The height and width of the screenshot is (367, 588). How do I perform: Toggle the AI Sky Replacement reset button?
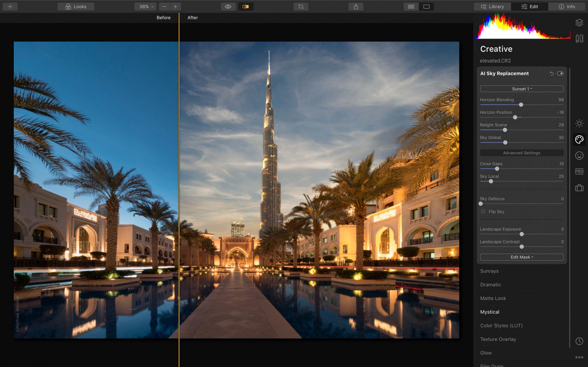[552, 73]
